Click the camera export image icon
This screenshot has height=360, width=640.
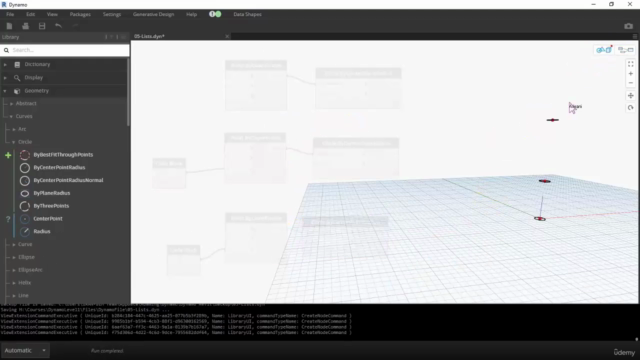(x=628, y=26)
